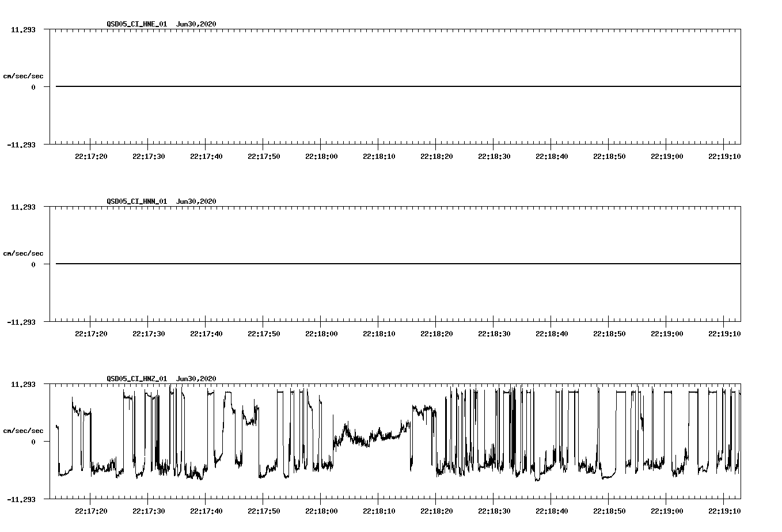Click the Jun30,2020 date on the HNZ plot

(196, 379)
